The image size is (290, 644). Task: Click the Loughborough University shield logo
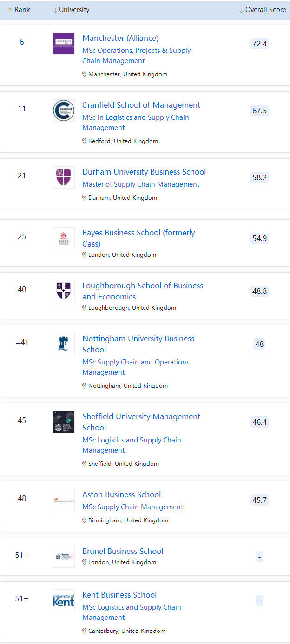point(64,291)
